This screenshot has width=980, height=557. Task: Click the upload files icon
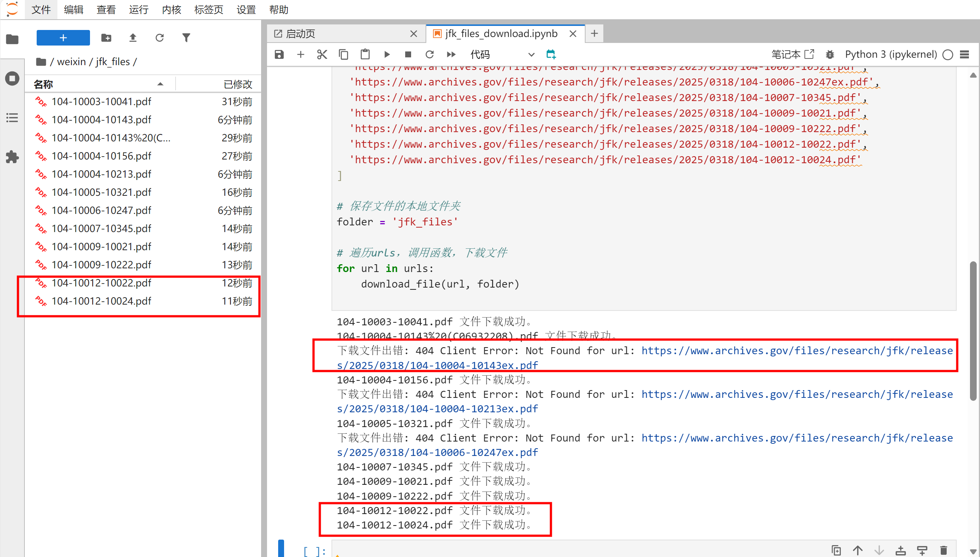click(x=133, y=38)
